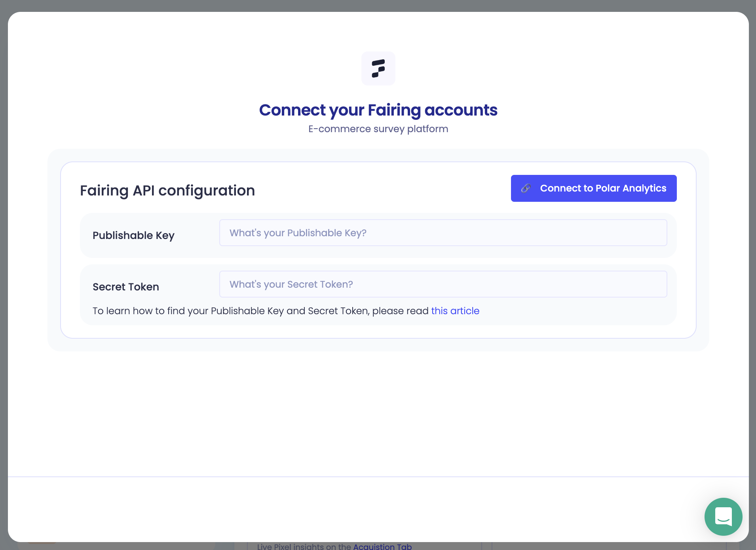The height and width of the screenshot is (550, 756).
Task: Open Acquistion Tab link in background page
Action: tap(382, 546)
